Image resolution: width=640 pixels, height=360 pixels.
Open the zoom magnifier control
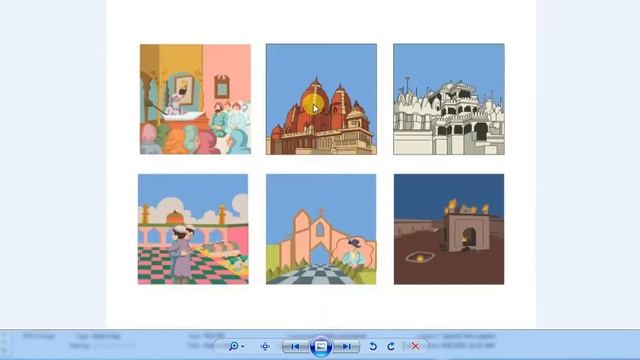233,346
